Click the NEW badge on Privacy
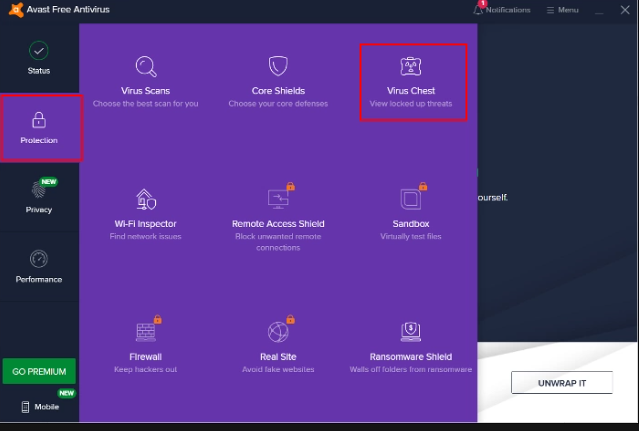639x431 pixels. point(49,182)
